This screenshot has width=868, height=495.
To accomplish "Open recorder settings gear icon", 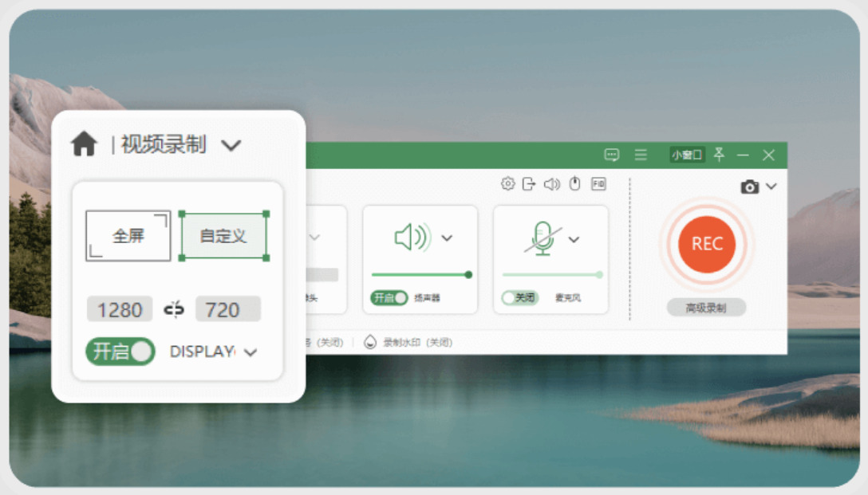I will [507, 183].
